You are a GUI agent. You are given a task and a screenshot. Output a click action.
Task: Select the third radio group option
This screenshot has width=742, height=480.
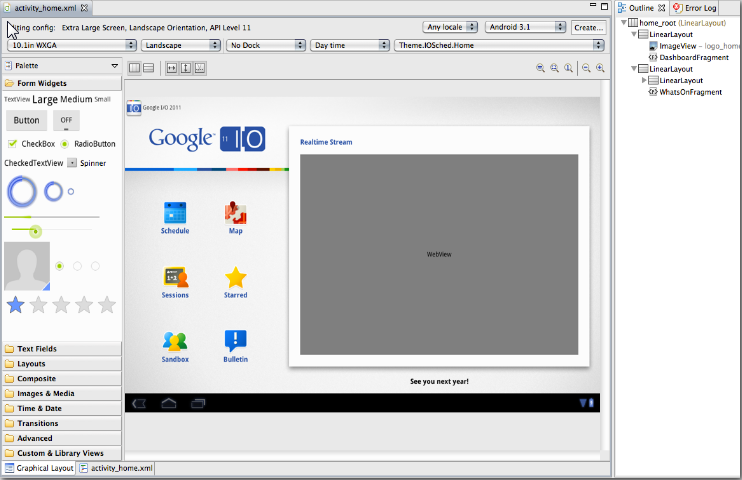(95, 266)
